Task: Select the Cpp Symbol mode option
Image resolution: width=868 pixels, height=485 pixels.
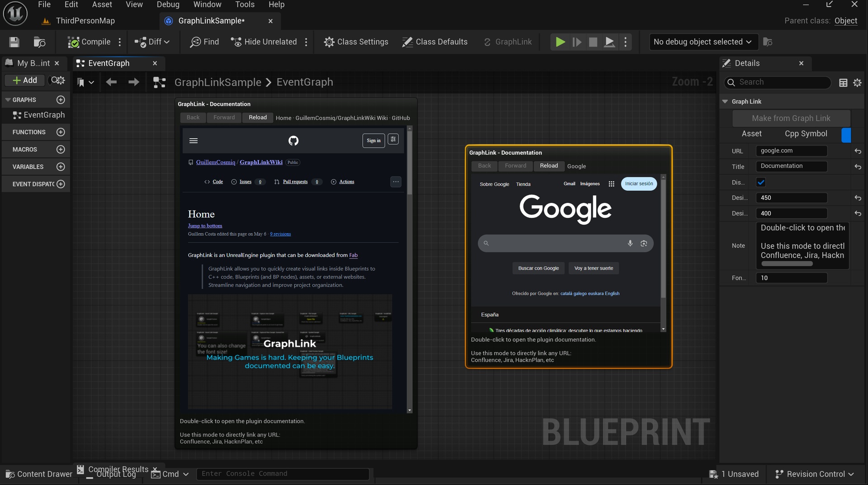Action: tap(806, 134)
